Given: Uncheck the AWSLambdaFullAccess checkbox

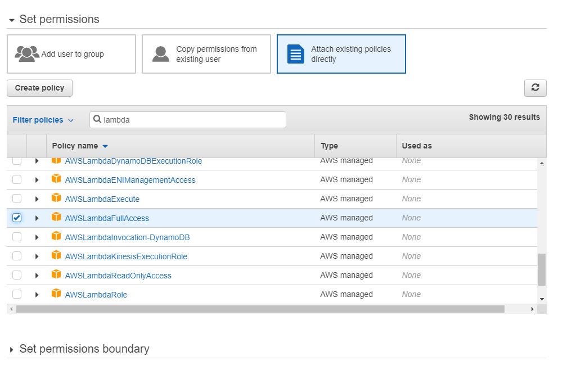Looking at the screenshot, I should (x=17, y=218).
